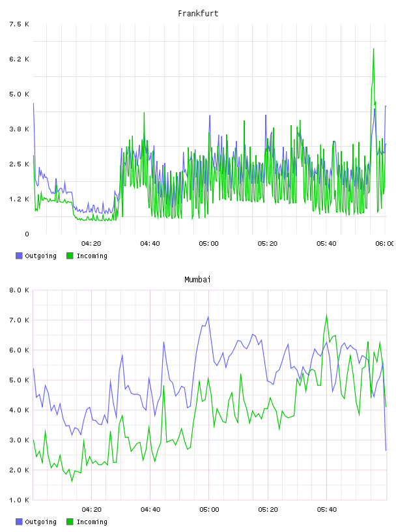Click the 04:40 time label on Frankfurt chart
The width and height of the screenshot is (396, 532).
(150, 244)
